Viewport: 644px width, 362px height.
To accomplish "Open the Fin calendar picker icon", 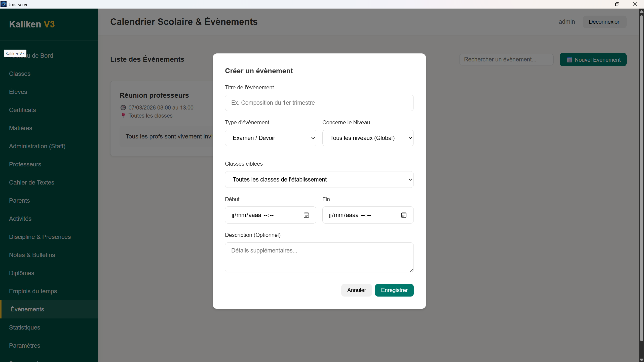I will point(404,215).
